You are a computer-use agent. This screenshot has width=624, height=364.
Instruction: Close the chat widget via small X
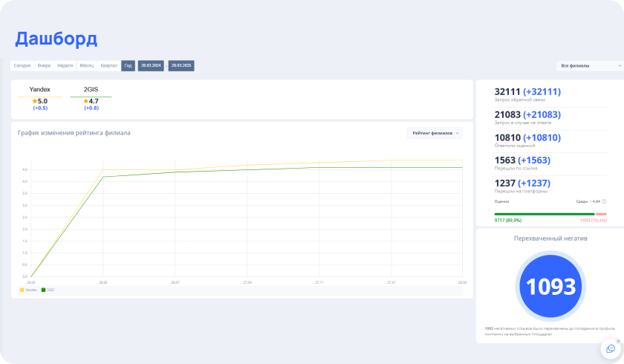point(618,341)
